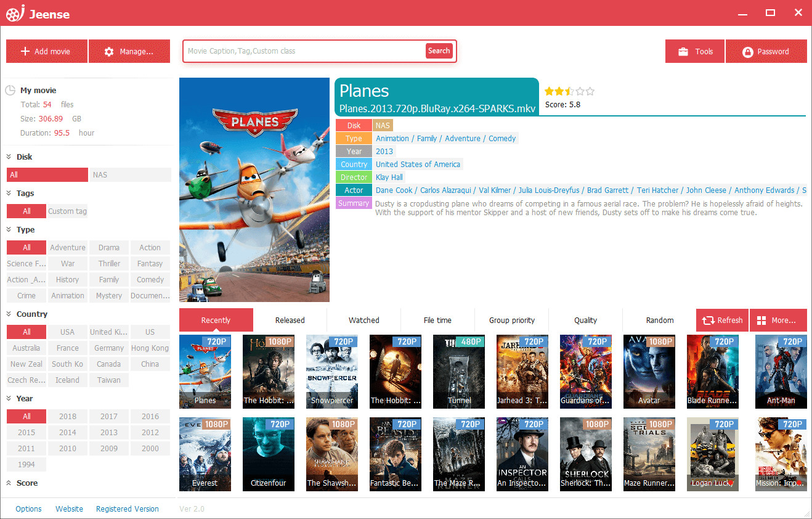
Task: Click the Add movie button
Action: (x=47, y=52)
